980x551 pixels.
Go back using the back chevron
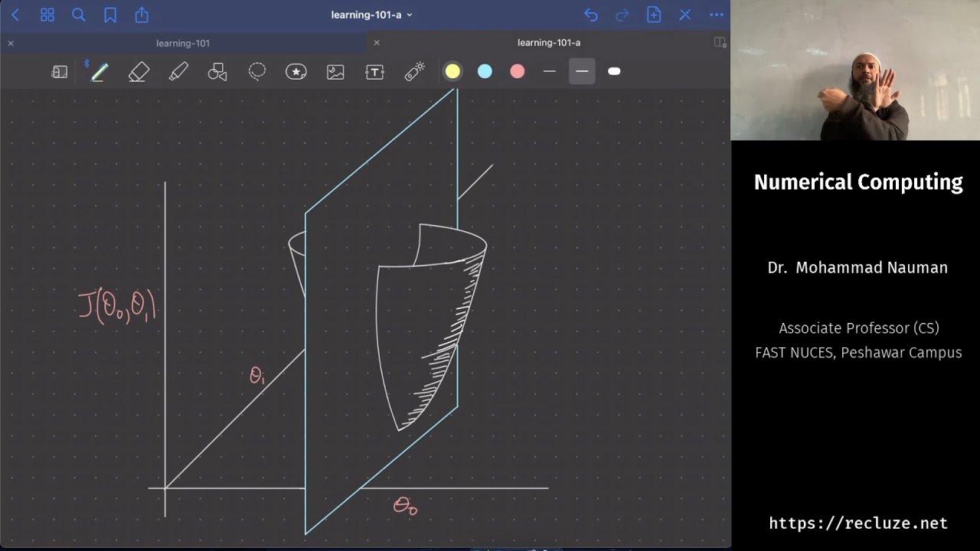tap(15, 15)
